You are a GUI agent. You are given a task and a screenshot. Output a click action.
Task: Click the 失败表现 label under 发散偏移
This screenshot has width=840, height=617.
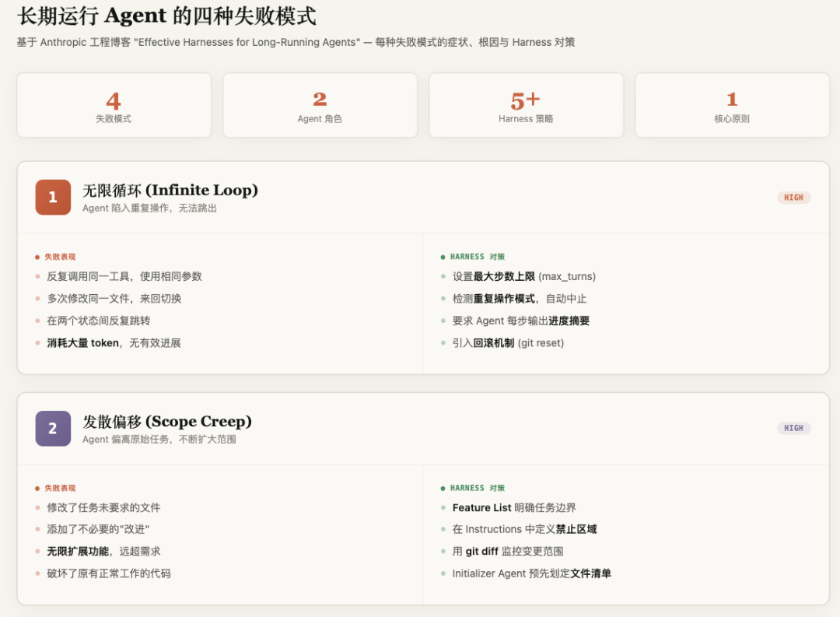59,488
